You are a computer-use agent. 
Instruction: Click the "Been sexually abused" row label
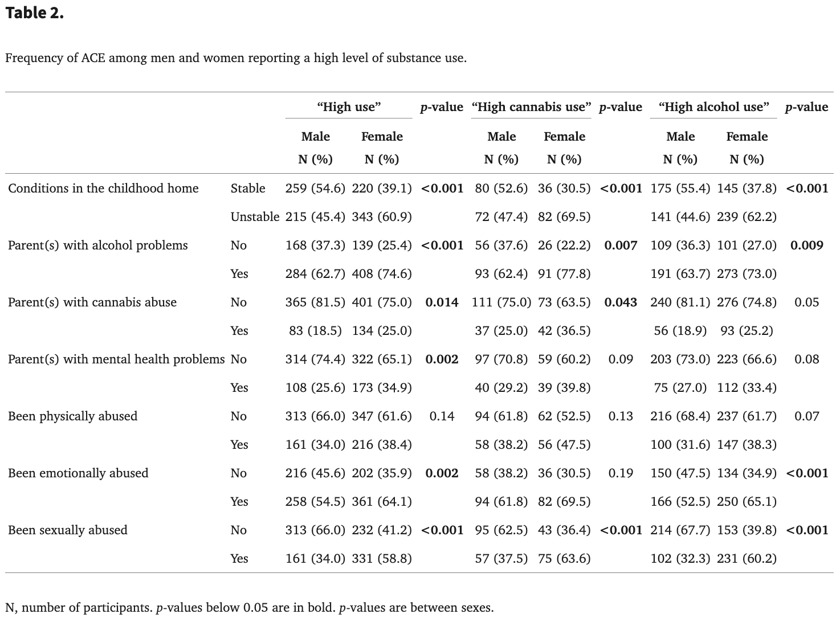click(x=67, y=530)
